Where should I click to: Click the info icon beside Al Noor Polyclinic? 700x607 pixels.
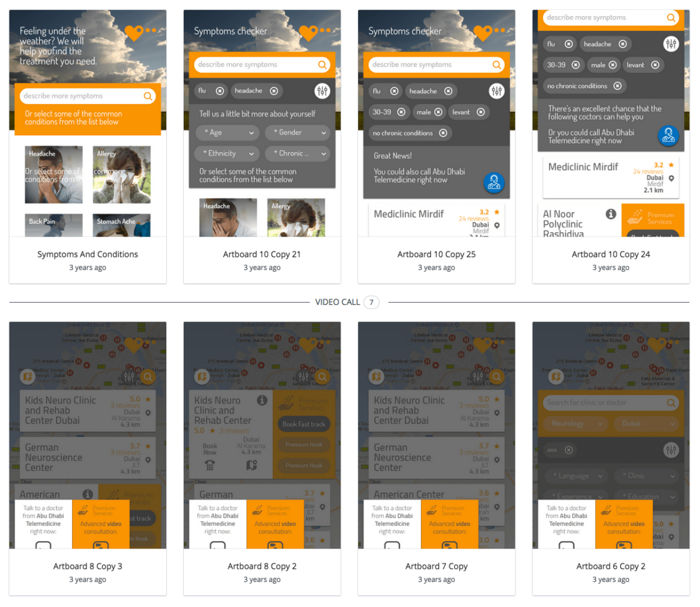610,215
